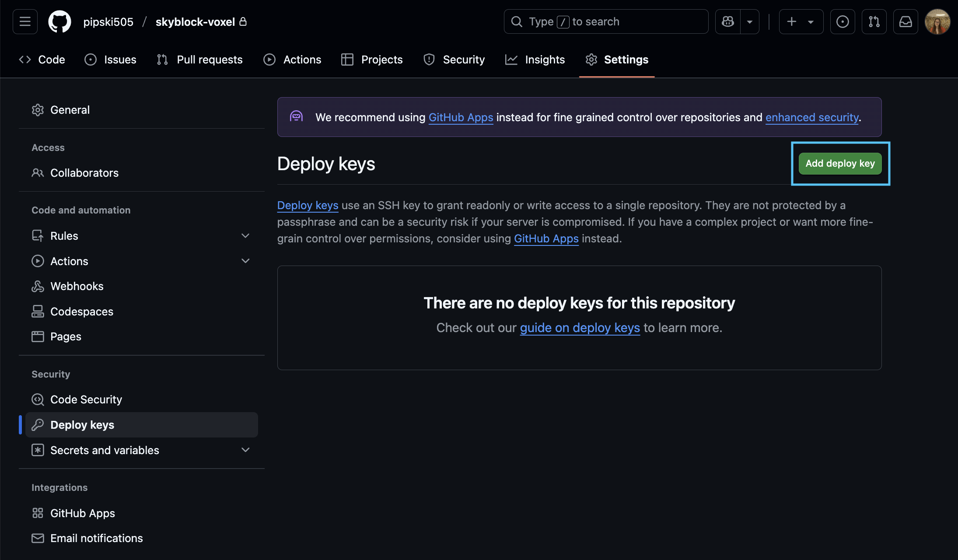The image size is (958, 560).
Task: Expand Secrets and variables chevron
Action: tap(245, 450)
